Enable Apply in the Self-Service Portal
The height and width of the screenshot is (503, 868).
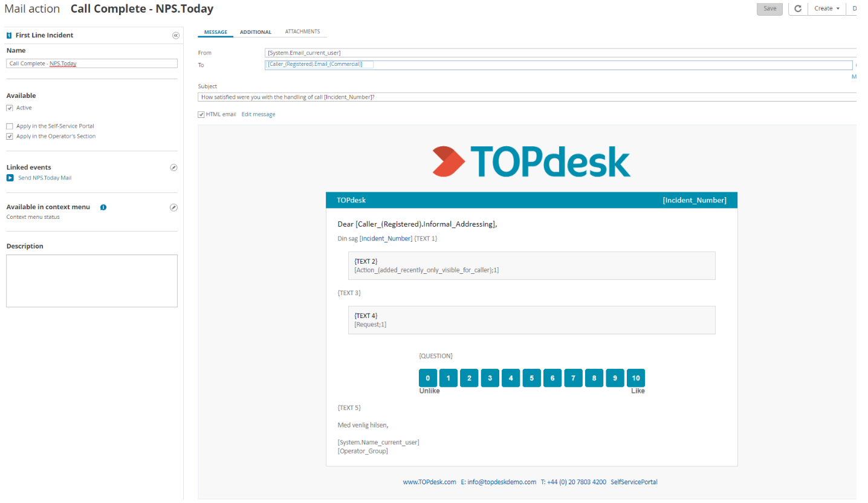[8, 126]
